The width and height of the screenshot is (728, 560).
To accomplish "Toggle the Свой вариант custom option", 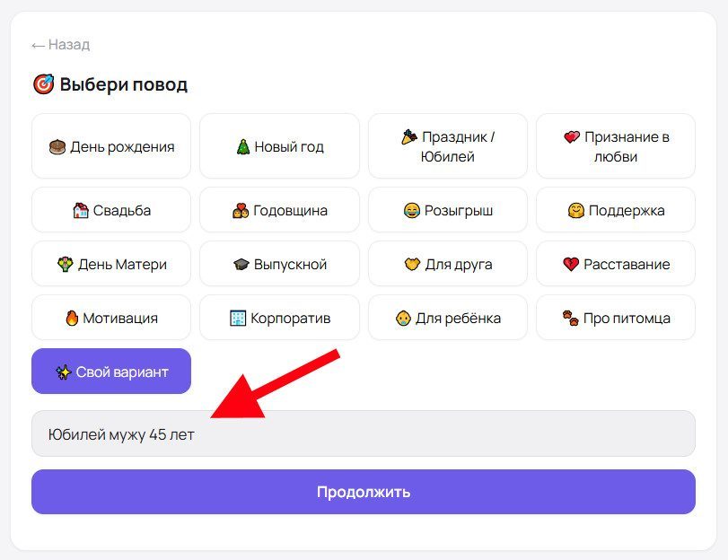I will click(x=111, y=371).
